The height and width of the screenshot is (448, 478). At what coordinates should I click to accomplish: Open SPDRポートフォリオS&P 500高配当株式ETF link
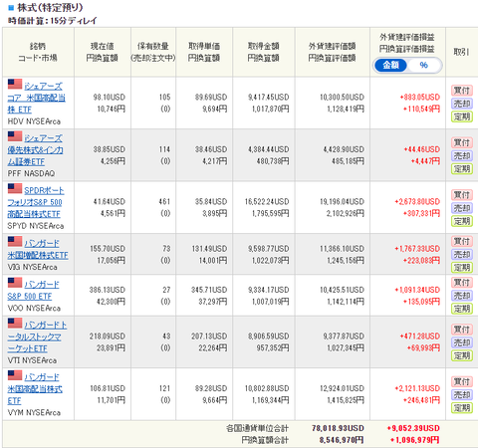click(x=36, y=202)
